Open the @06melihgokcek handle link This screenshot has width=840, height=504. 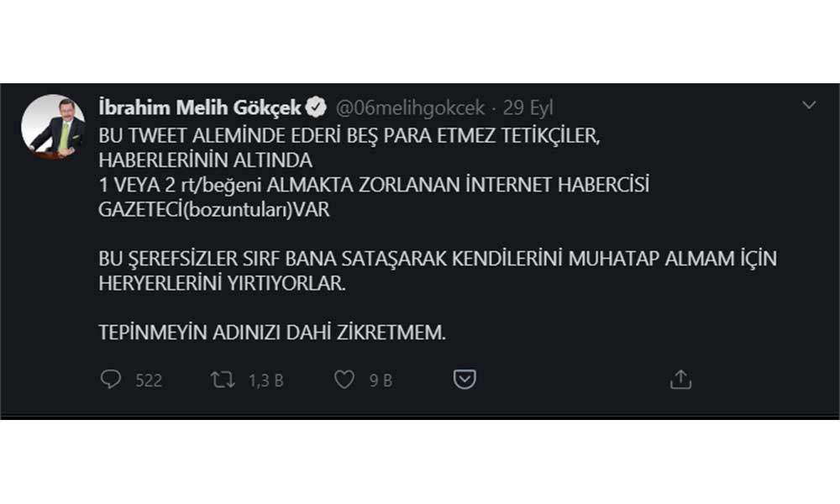point(410,108)
